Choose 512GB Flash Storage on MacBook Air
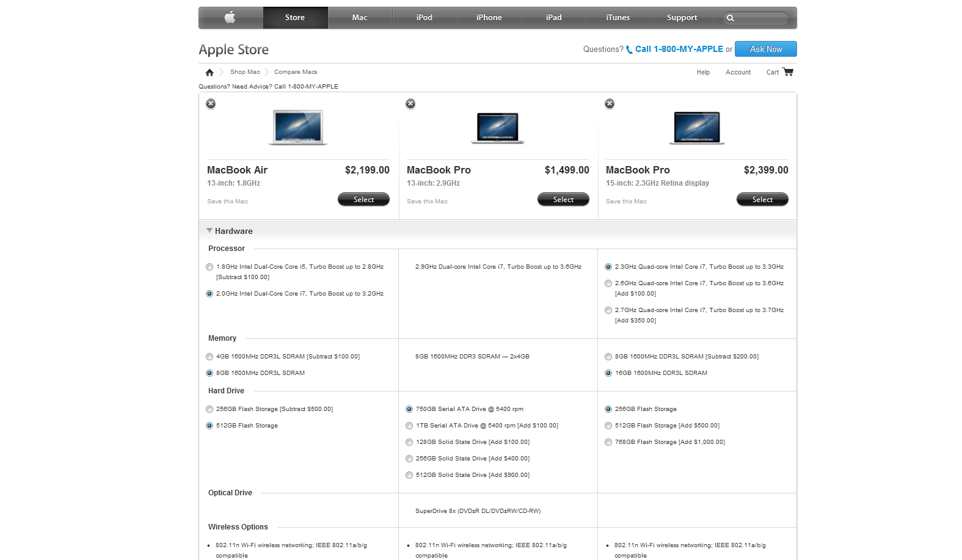 210,426
